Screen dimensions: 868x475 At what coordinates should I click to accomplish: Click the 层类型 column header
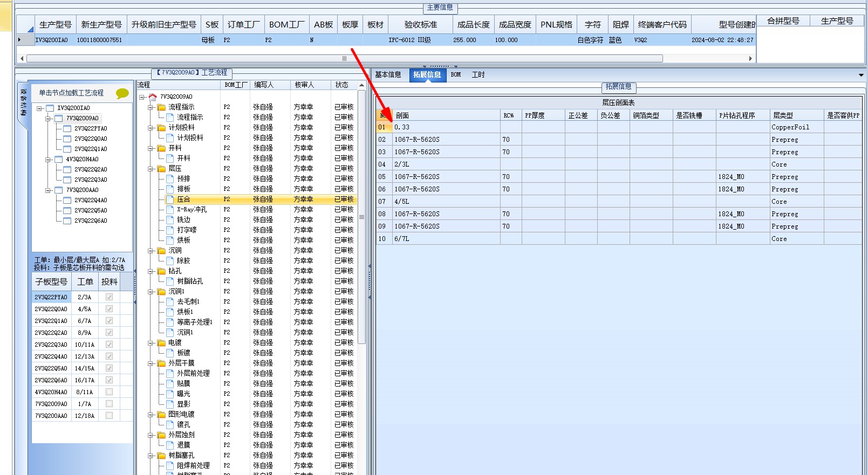pos(797,115)
